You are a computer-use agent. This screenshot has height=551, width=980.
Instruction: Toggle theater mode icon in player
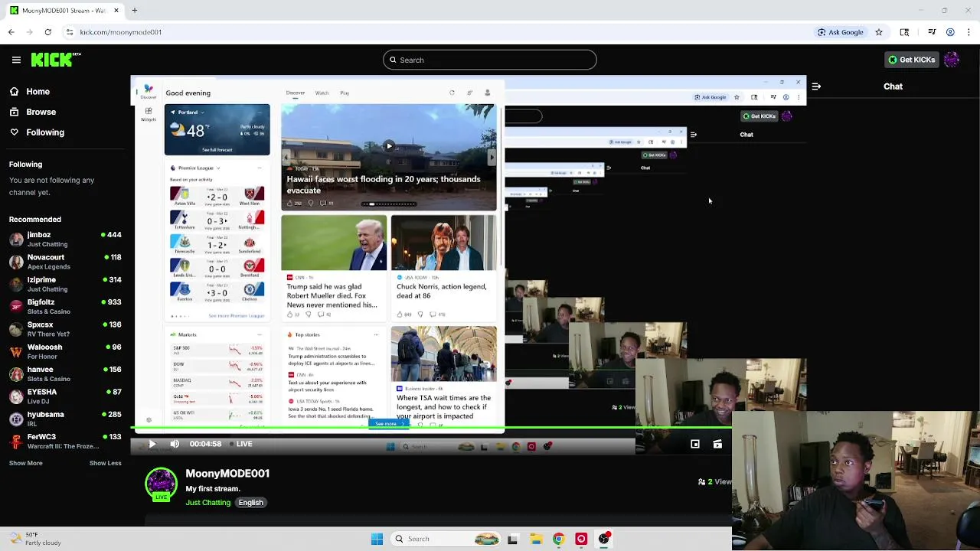[717, 444]
